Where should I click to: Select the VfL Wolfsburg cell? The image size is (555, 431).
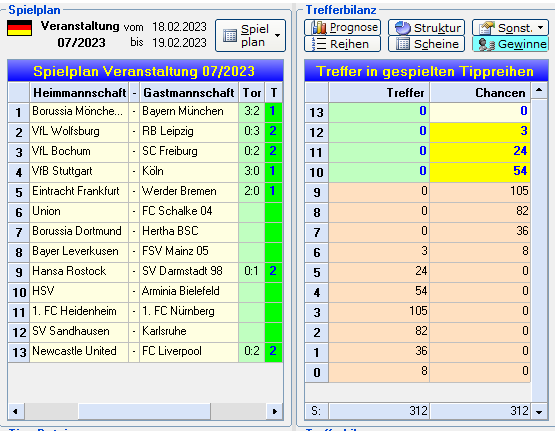point(79,133)
